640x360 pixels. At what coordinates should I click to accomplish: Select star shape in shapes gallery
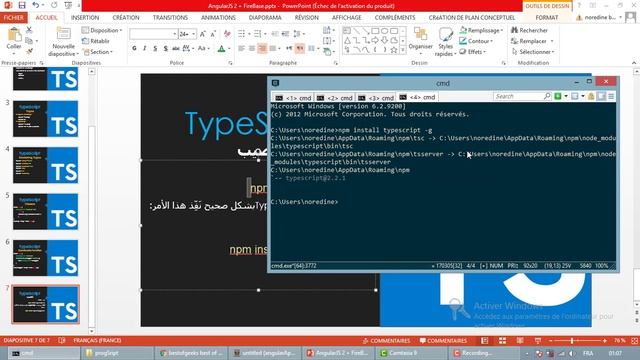pos(394,50)
